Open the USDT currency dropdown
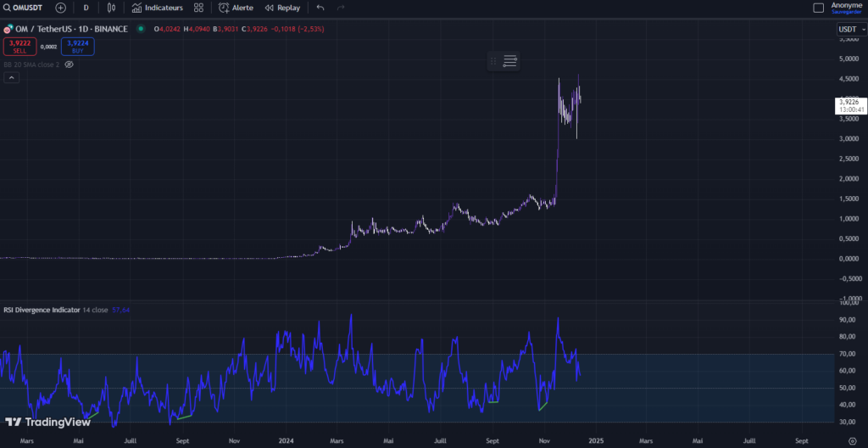 [851, 30]
